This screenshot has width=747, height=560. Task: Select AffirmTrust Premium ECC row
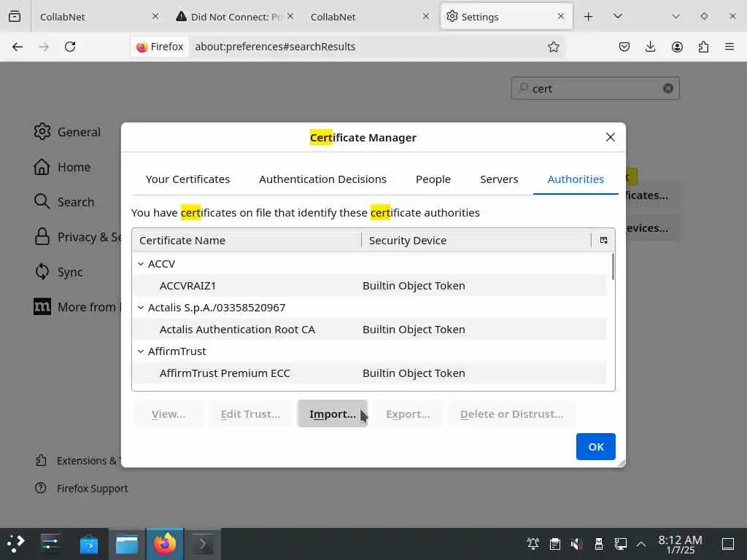tap(369, 373)
